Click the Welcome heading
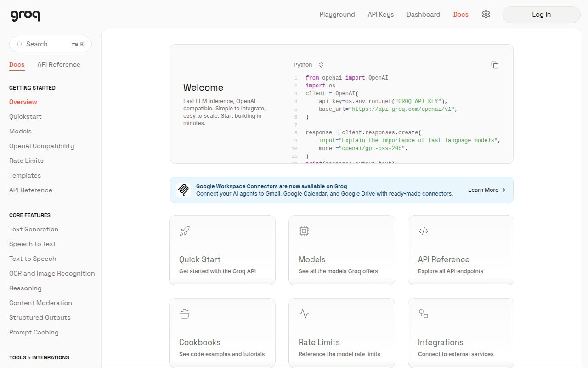588x368 pixels. click(203, 87)
